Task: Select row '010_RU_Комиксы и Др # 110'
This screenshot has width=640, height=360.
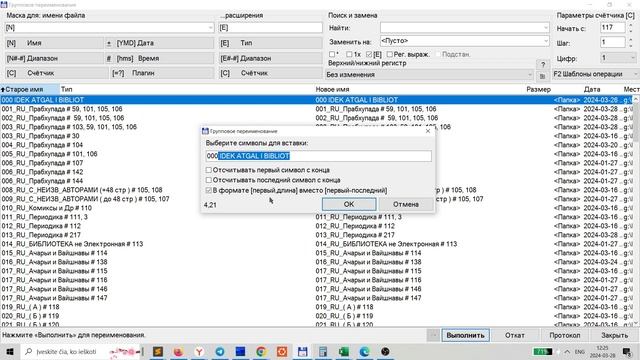Action: pyautogui.click(x=316, y=208)
